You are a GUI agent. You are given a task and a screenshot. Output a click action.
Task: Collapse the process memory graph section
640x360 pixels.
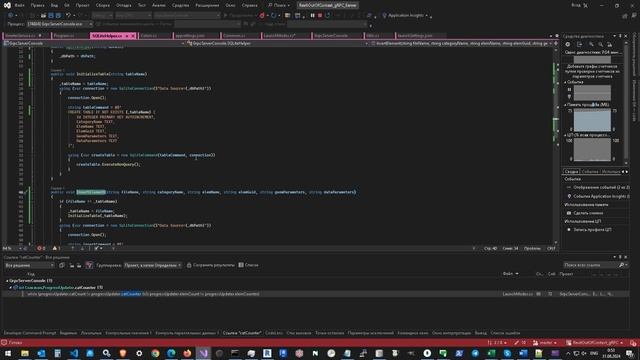tap(566, 105)
